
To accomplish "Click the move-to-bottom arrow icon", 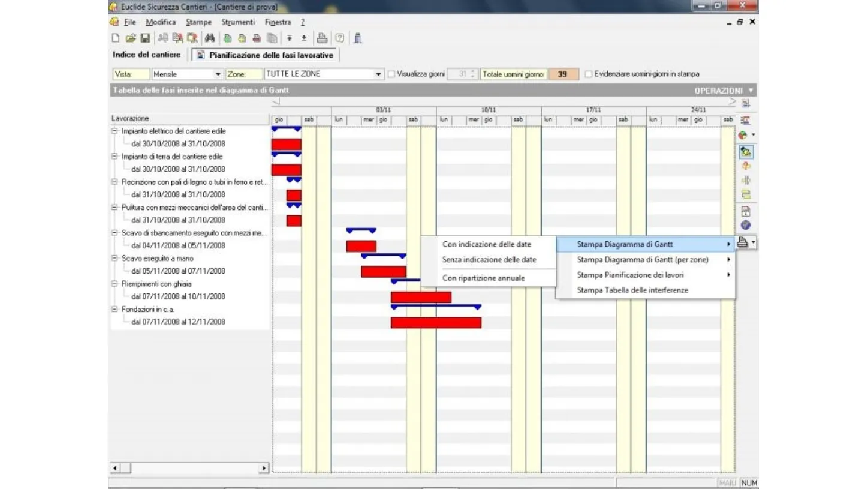I will coord(304,38).
